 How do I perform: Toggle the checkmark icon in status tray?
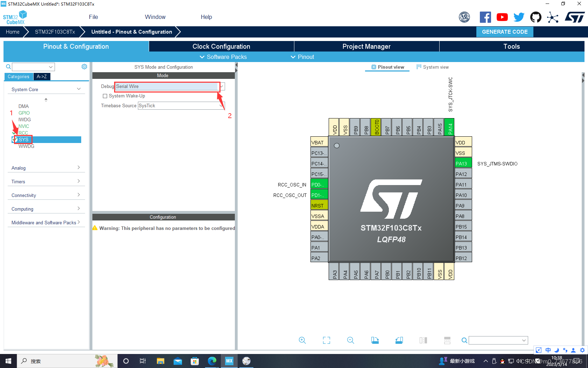538,350
